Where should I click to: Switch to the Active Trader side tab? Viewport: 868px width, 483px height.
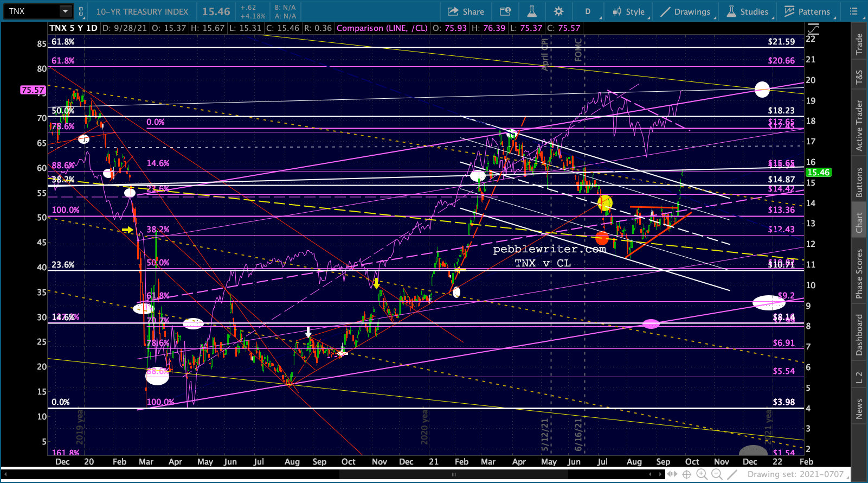(x=859, y=125)
